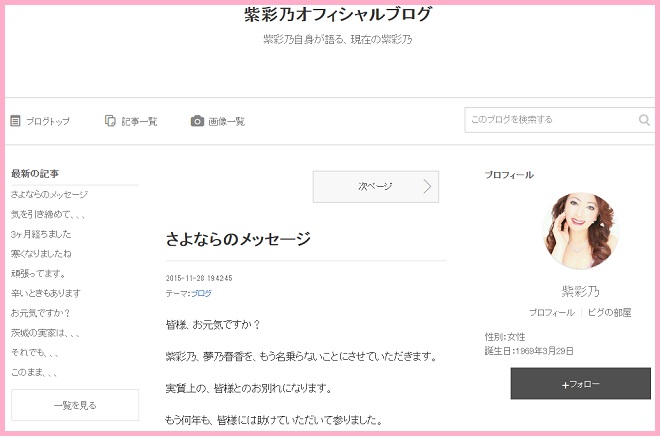660x437 pixels.
Task: Open sidebar entry 寒くなりましたね
Action: click(x=41, y=254)
